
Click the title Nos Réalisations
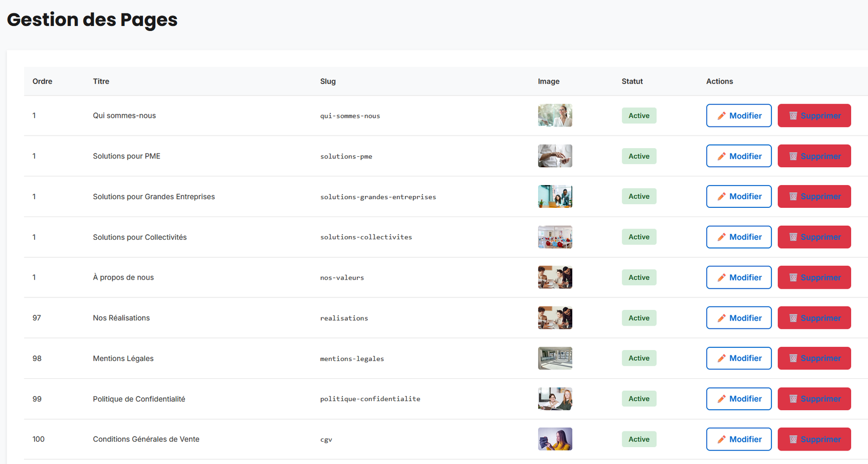[x=121, y=318]
